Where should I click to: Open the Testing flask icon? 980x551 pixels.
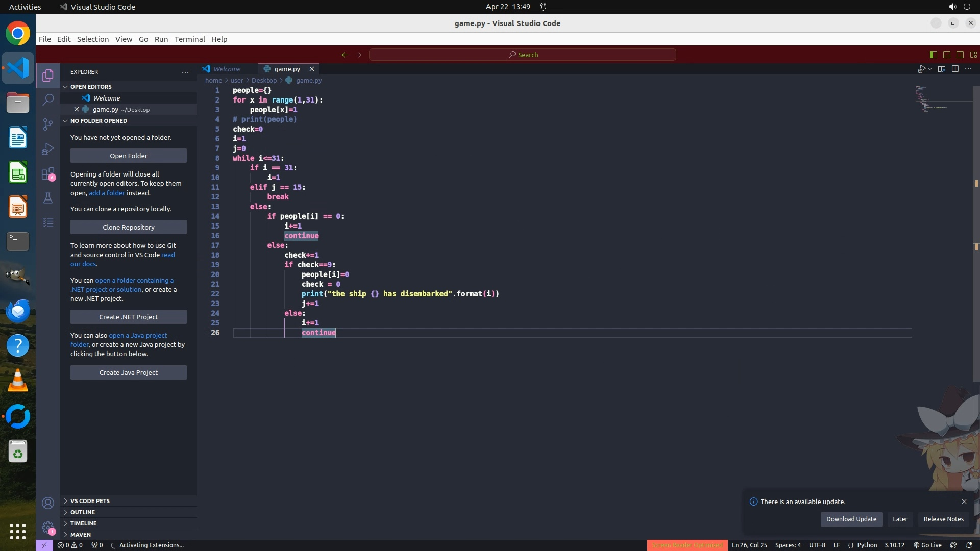click(x=48, y=198)
